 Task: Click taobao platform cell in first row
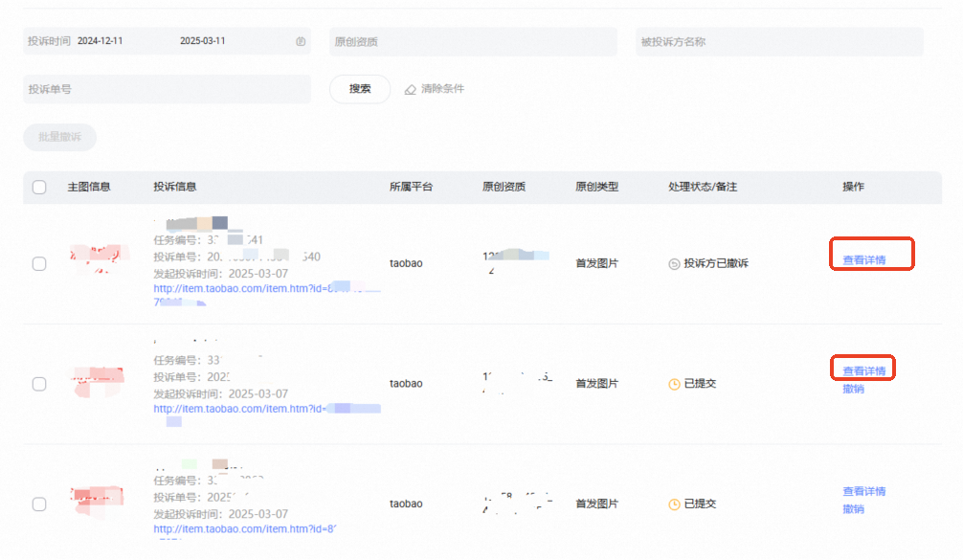point(406,263)
